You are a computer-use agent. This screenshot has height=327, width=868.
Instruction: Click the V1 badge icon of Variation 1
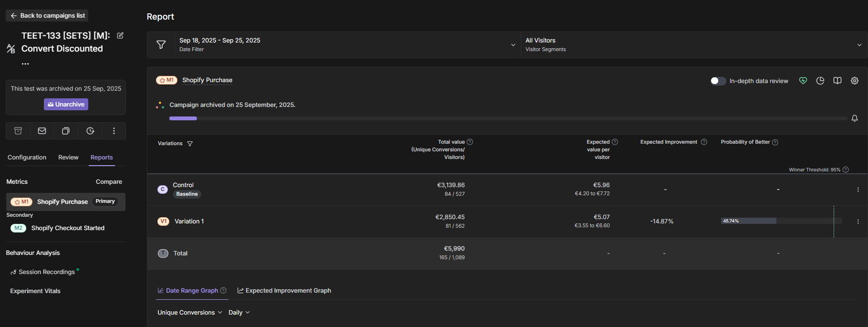click(x=163, y=222)
